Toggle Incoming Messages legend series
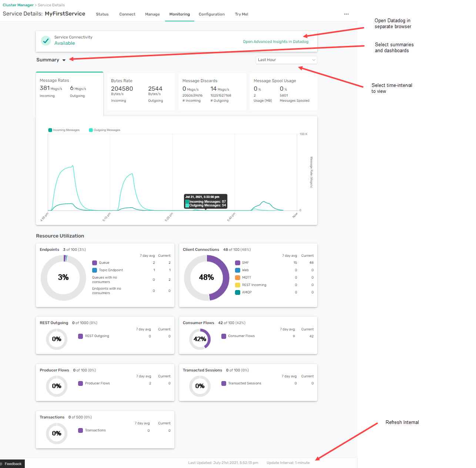The width and height of the screenshot is (476, 468). (64, 130)
